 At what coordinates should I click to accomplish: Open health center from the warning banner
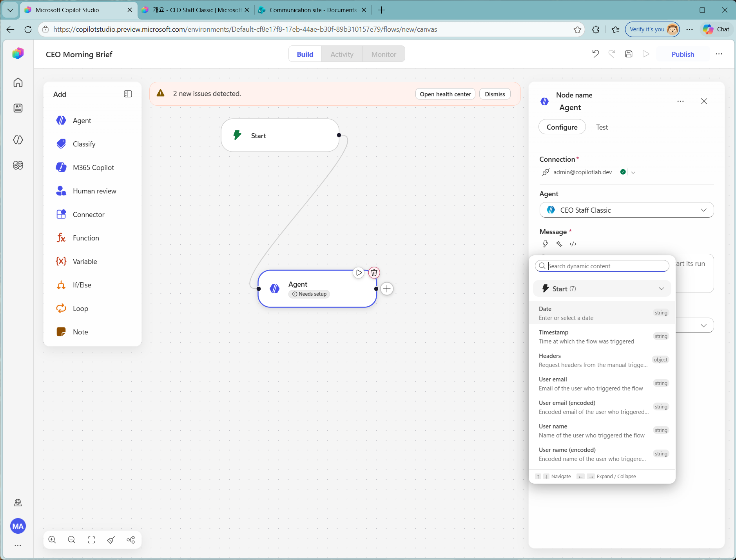pos(445,94)
